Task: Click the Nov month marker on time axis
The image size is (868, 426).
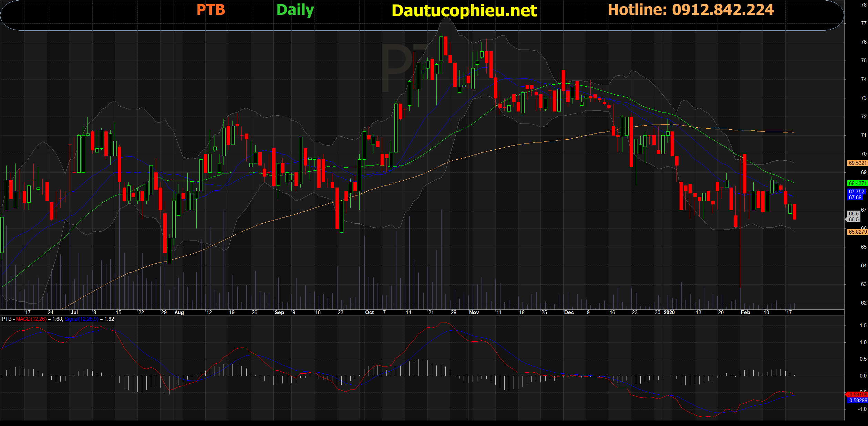Action: tap(474, 312)
